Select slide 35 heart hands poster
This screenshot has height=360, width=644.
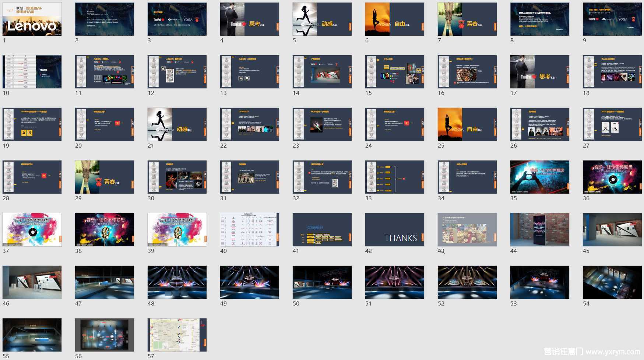540,177
